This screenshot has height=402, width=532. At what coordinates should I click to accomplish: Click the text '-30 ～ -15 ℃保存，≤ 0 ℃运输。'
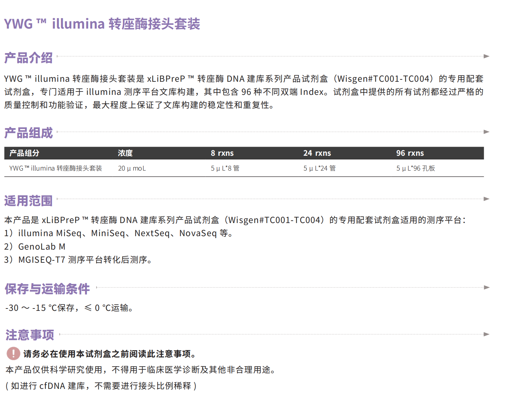click(69, 308)
